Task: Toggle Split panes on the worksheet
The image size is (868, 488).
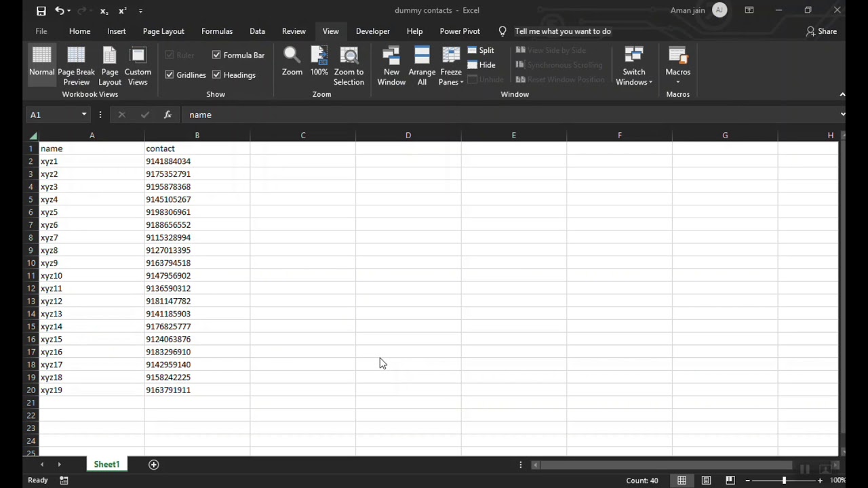Action: (481, 50)
